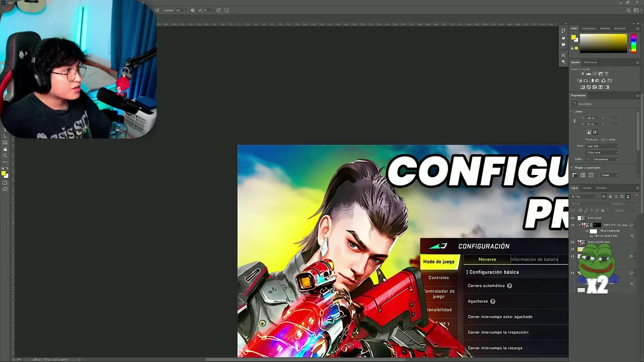Toggle grid display in Reglas y cuadrículas
The height and width of the screenshot is (362, 644).
point(583,175)
